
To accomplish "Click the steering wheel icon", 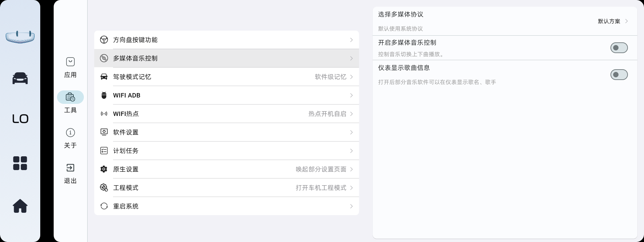I will [104, 40].
